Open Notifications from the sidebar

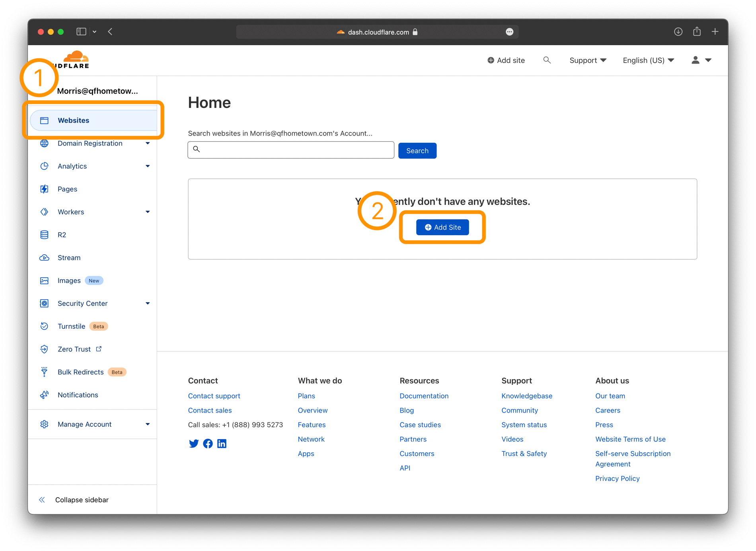point(78,395)
